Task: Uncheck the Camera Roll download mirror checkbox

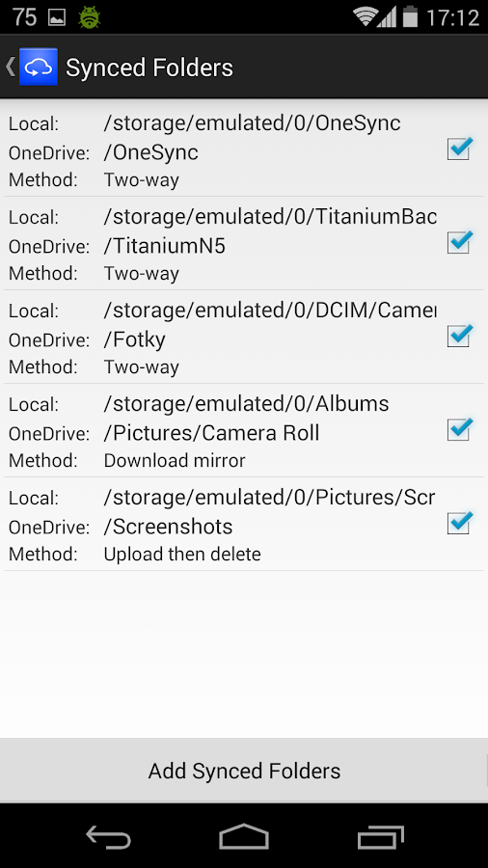Action: point(459,429)
